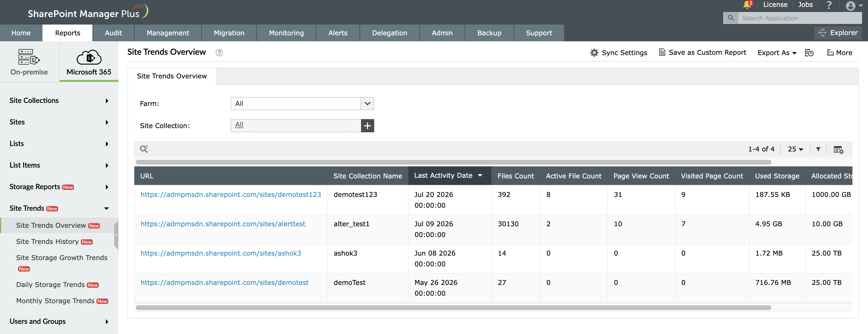Open the More options menu
Image resolution: width=868 pixels, height=334 pixels.
coord(839,53)
